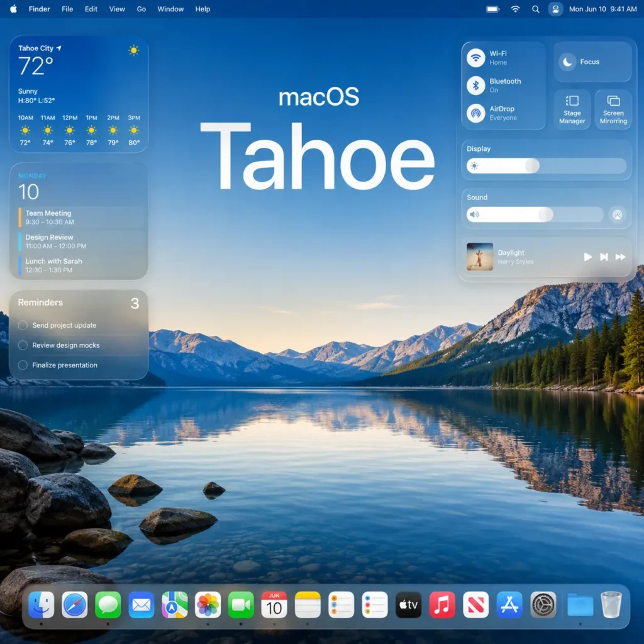
Task: Open AirPlay audio output beside Sound slider
Action: tap(618, 214)
